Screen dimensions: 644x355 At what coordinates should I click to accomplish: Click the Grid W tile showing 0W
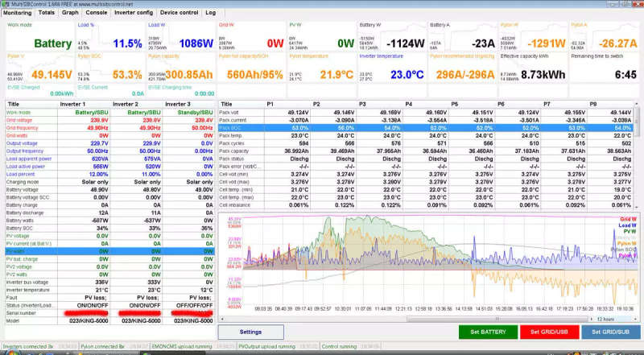coord(251,36)
